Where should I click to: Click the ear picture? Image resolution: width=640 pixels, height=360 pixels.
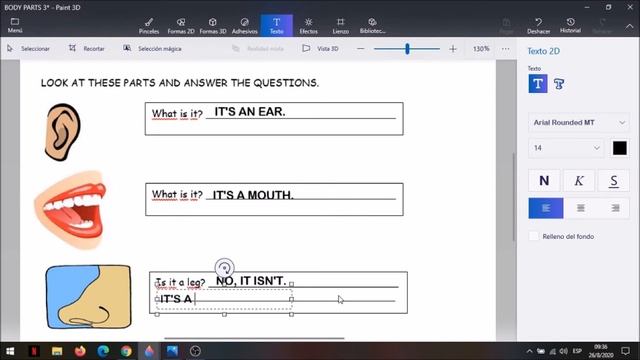point(62,132)
